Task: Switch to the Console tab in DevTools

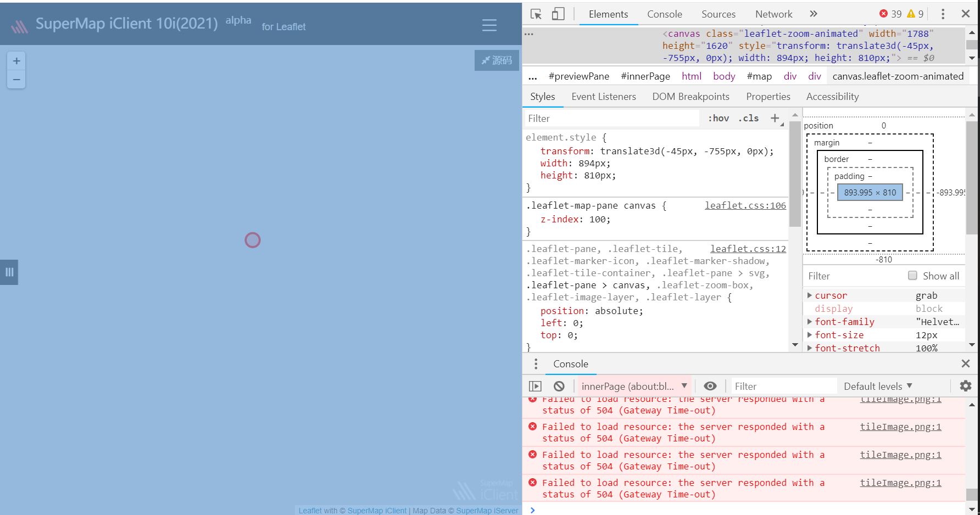Action: (664, 14)
